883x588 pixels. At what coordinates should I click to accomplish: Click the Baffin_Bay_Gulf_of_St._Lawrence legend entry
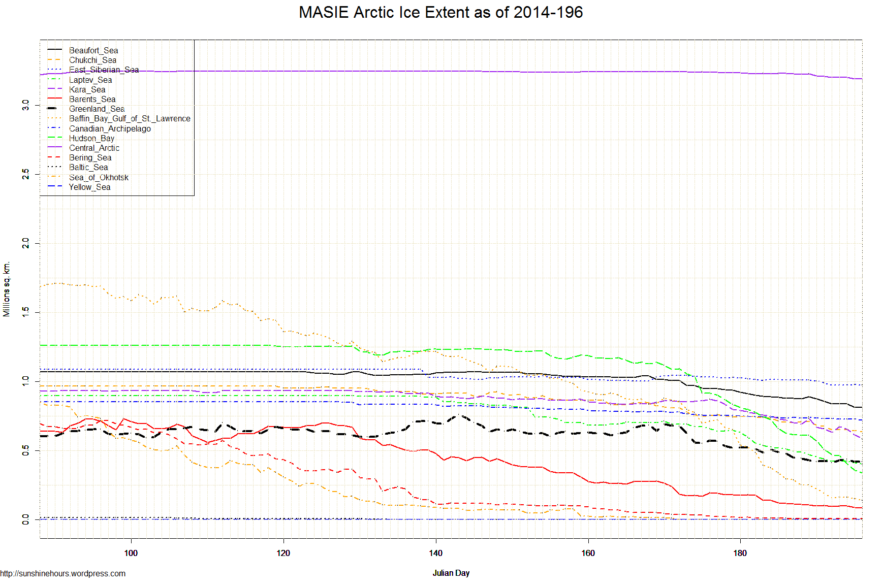pyautogui.click(x=130, y=118)
